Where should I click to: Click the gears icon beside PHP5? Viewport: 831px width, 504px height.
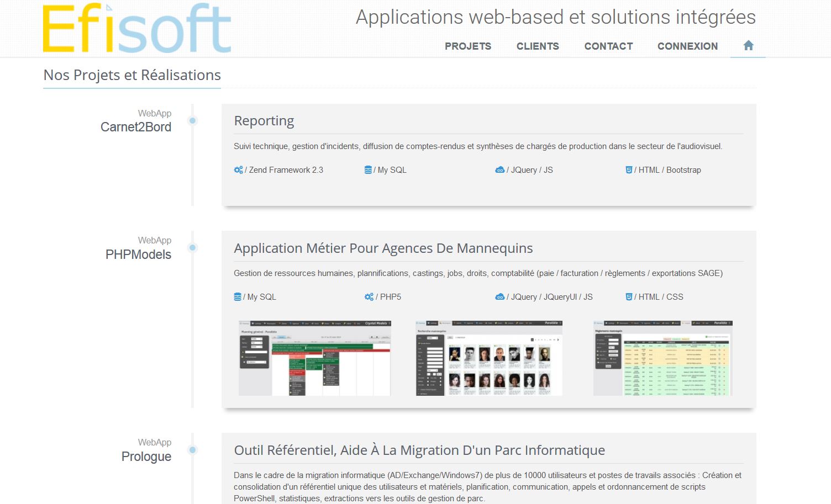pyautogui.click(x=369, y=297)
